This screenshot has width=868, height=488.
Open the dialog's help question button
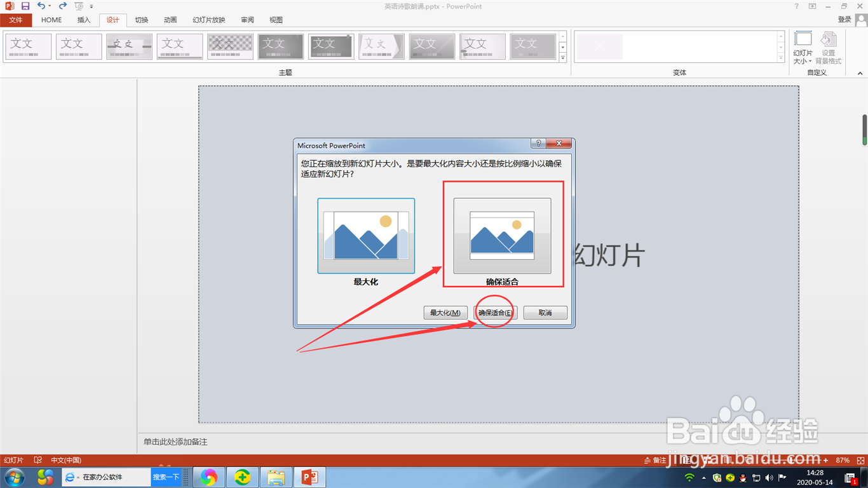point(538,144)
